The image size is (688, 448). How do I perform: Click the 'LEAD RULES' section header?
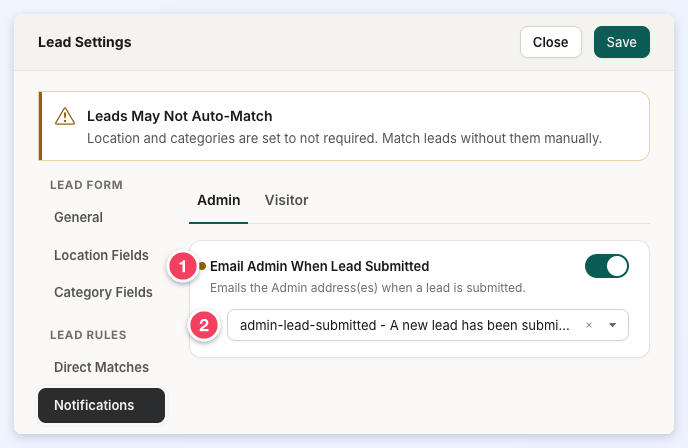[x=88, y=335]
